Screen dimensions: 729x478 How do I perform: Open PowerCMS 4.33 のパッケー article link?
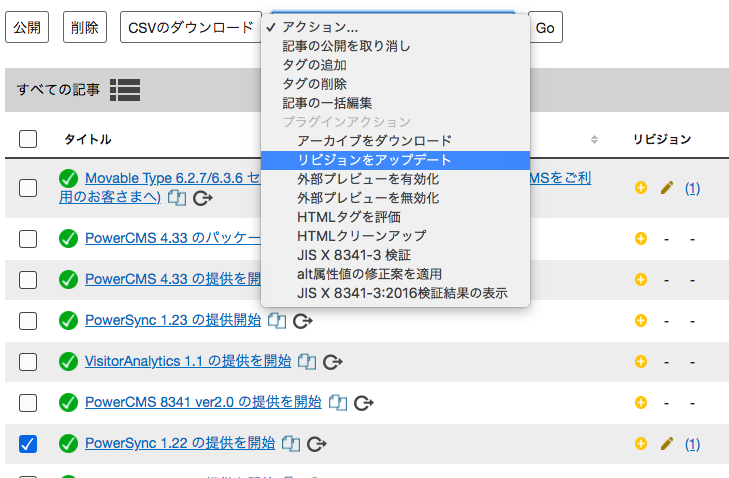(x=173, y=238)
